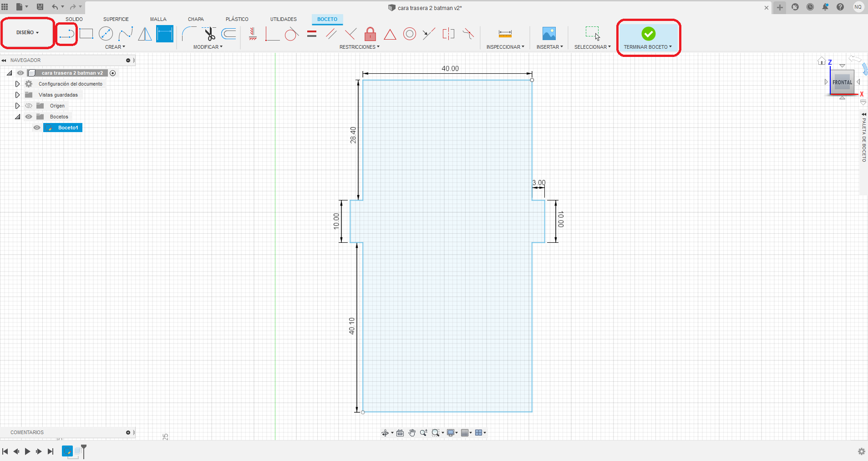Viewport: 868px width, 461px height.
Task: Open the data panel grid icon
Action: coord(5,7)
